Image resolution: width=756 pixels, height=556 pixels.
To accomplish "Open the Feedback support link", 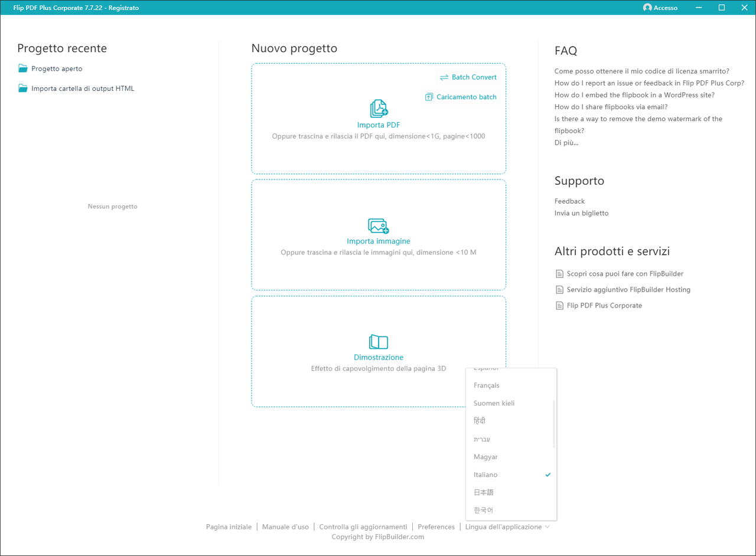I will pyautogui.click(x=569, y=201).
